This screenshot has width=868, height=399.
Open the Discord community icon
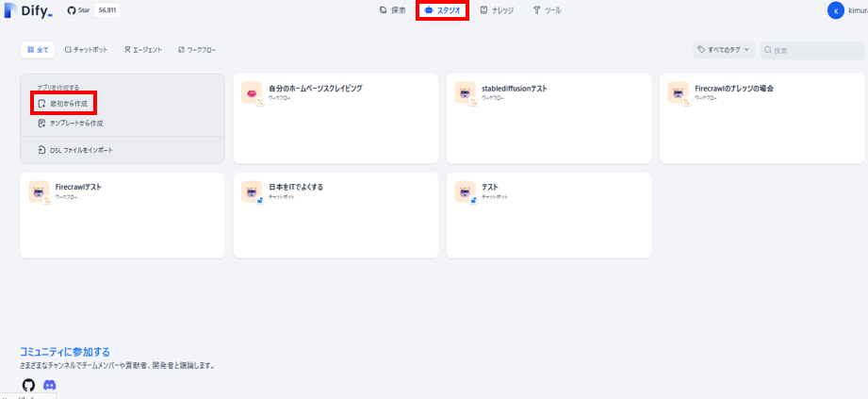[x=50, y=385]
